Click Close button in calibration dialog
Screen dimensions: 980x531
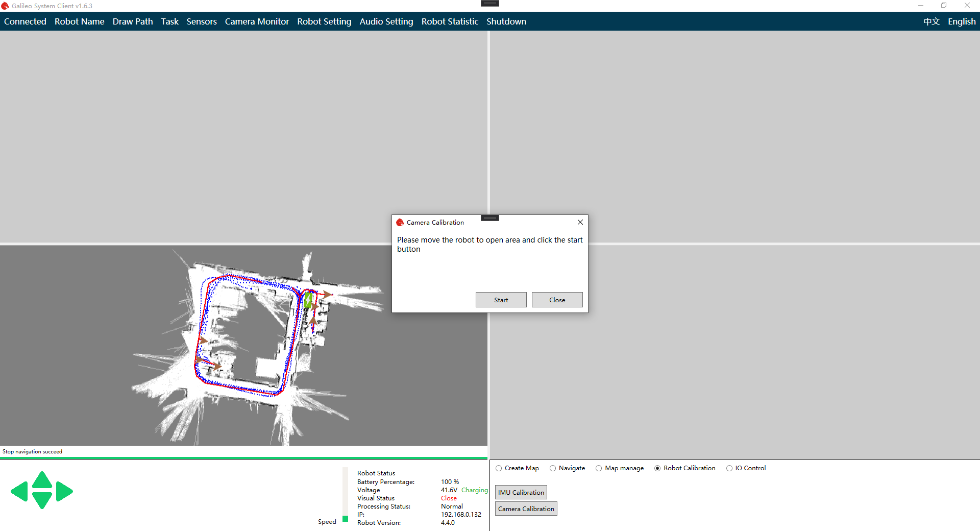coord(557,300)
